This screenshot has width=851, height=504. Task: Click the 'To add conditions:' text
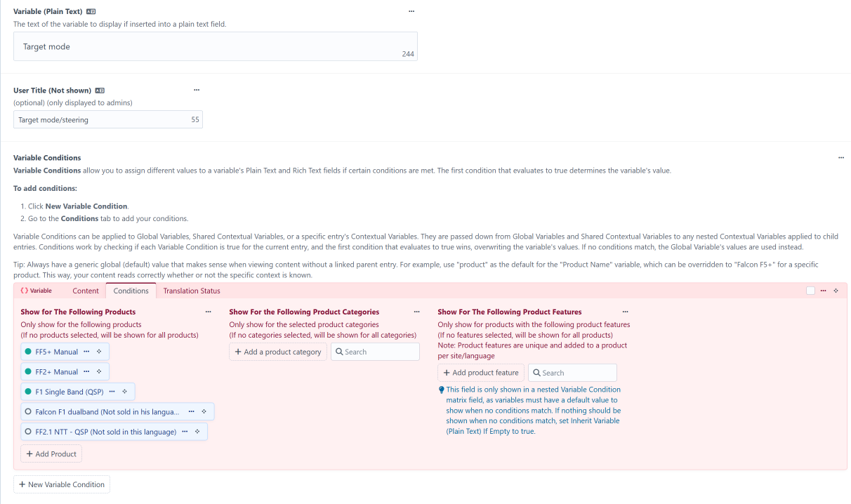[x=45, y=188]
